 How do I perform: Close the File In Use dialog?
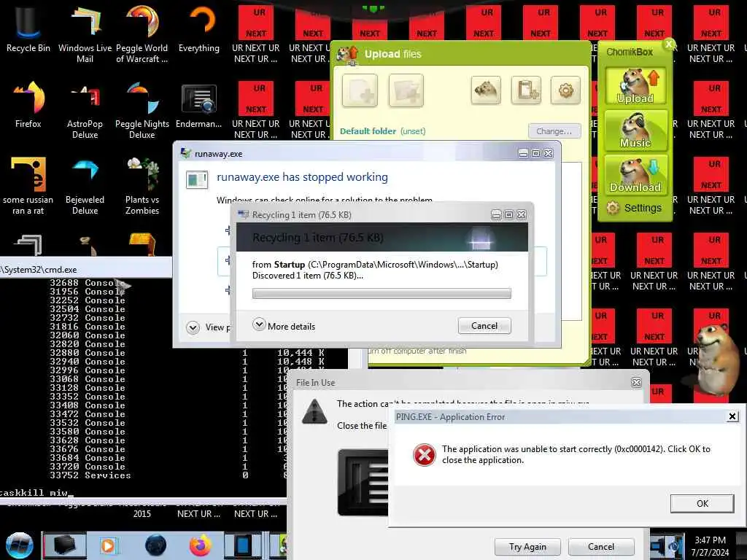pyautogui.click(x=636, y=382)
